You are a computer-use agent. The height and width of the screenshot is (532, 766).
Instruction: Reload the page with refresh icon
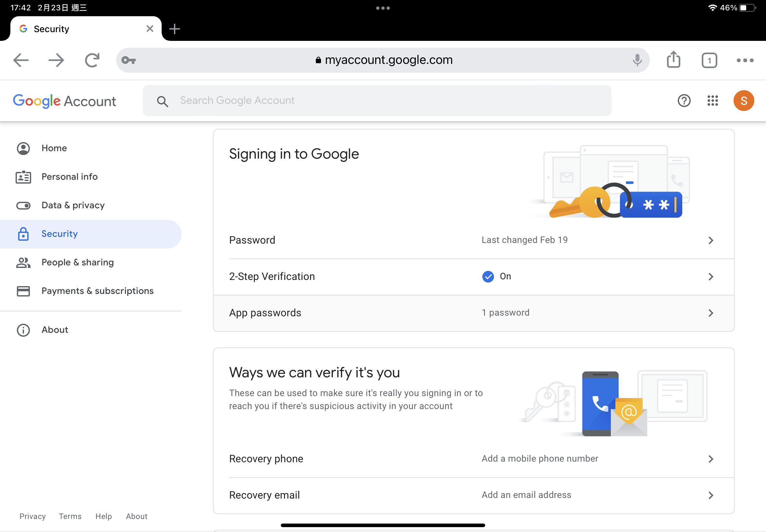pyautogui.click(x=92, y=60)
